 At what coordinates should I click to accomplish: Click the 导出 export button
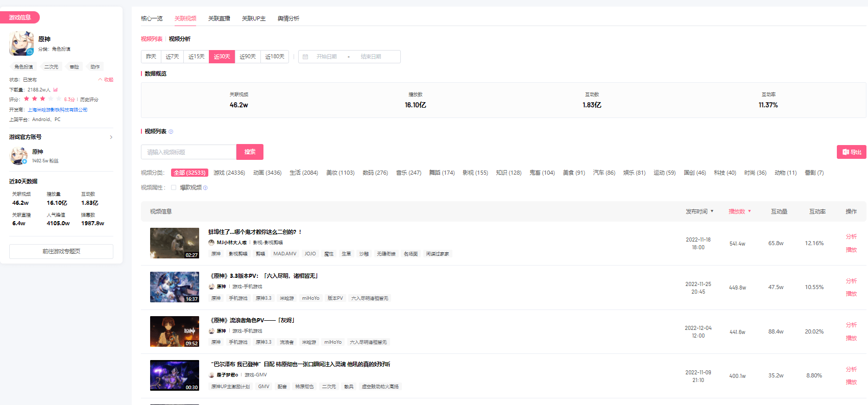(x=851, y=152)
